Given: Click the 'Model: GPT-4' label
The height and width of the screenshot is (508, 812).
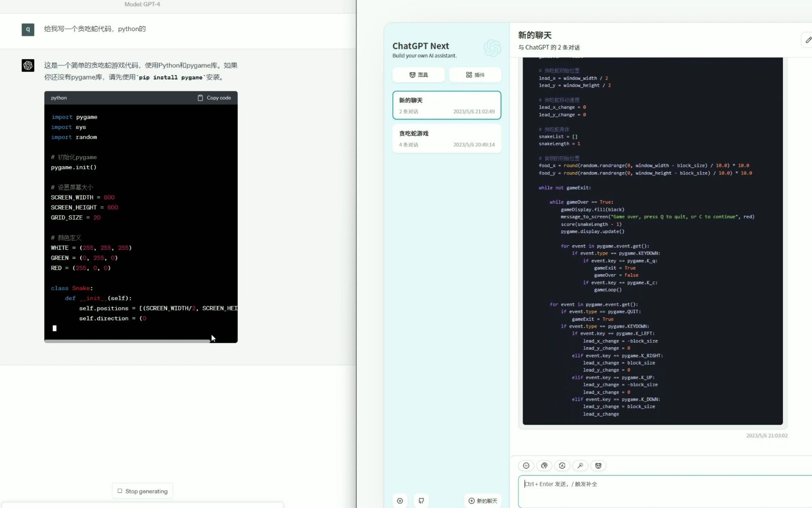Looking at the screenshot, I should (142, 4).
